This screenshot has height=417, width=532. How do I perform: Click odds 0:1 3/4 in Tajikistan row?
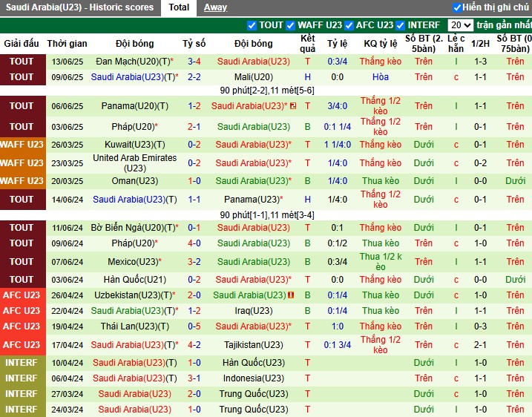coord(338,345)
